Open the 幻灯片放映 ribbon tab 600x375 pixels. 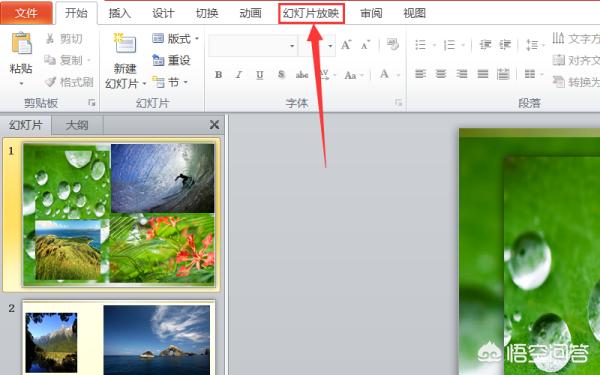point(311,13)
